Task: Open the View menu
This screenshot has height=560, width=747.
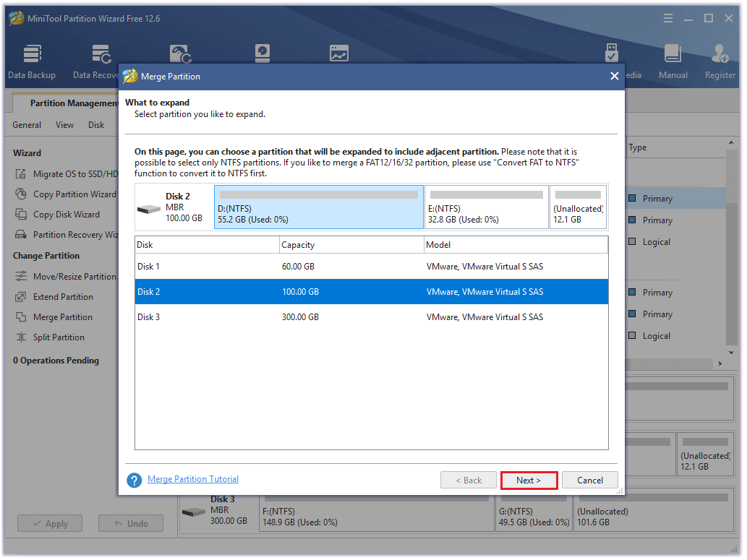Action: 64,125
